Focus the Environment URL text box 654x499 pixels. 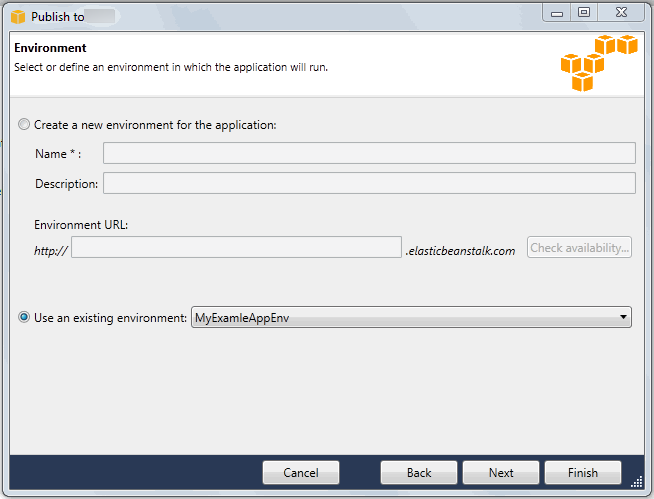236,248
